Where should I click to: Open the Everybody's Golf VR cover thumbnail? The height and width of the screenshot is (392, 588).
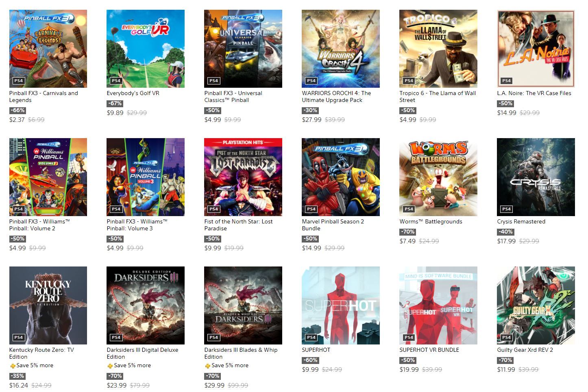pyautogui.click(x=146, y=49)
